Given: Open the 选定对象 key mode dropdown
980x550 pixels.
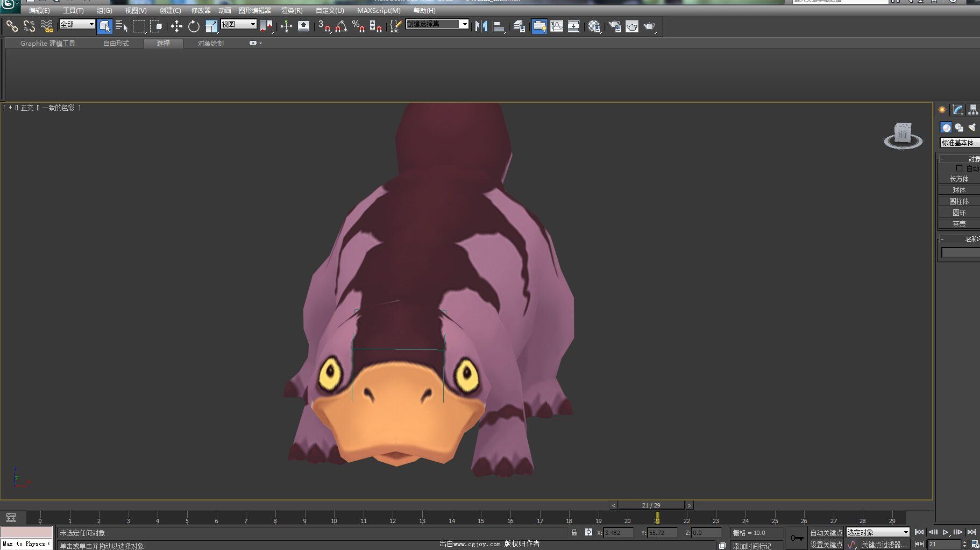Looking at the screenshot, I should pyautogui.click(x=878, y=532).
